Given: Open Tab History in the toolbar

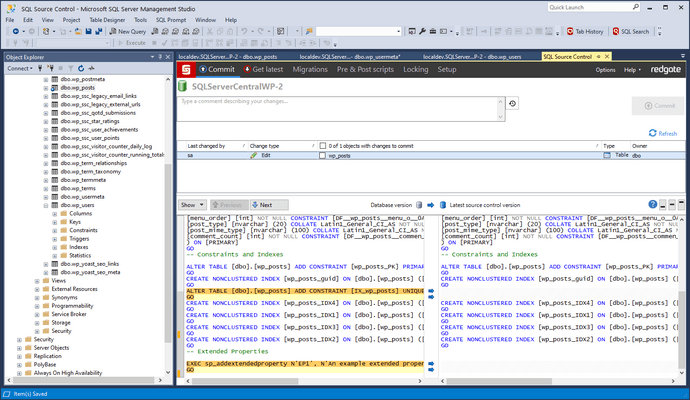Looking at the screenshot, I should coord(585,31).
